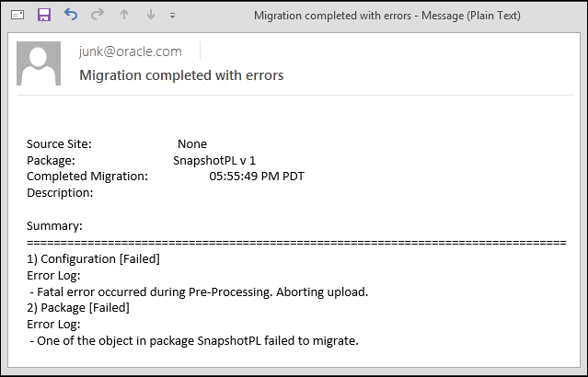The image size is (588, 377).
Task: Open Customize Quick Access Toolbar dropdown
Action: click(173, 17)
